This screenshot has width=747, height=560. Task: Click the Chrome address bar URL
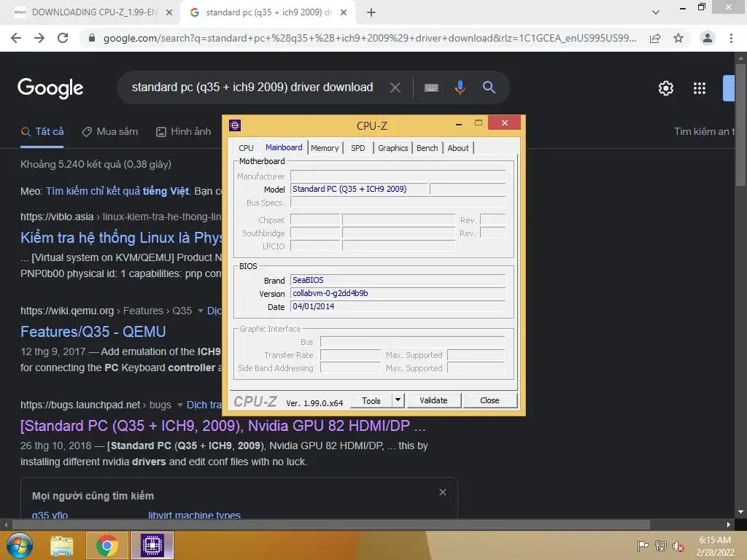370,38
